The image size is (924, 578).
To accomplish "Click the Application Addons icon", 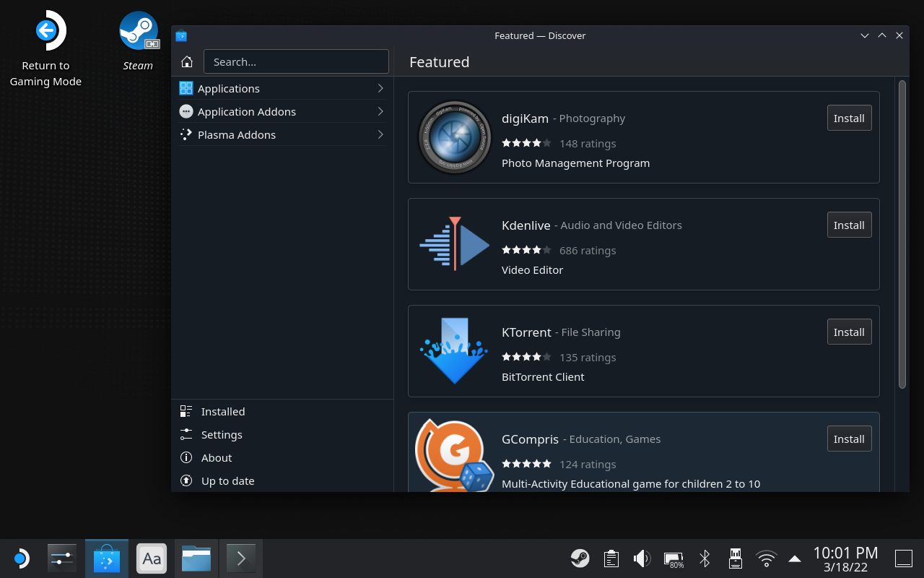I will [x=186, y=111].
